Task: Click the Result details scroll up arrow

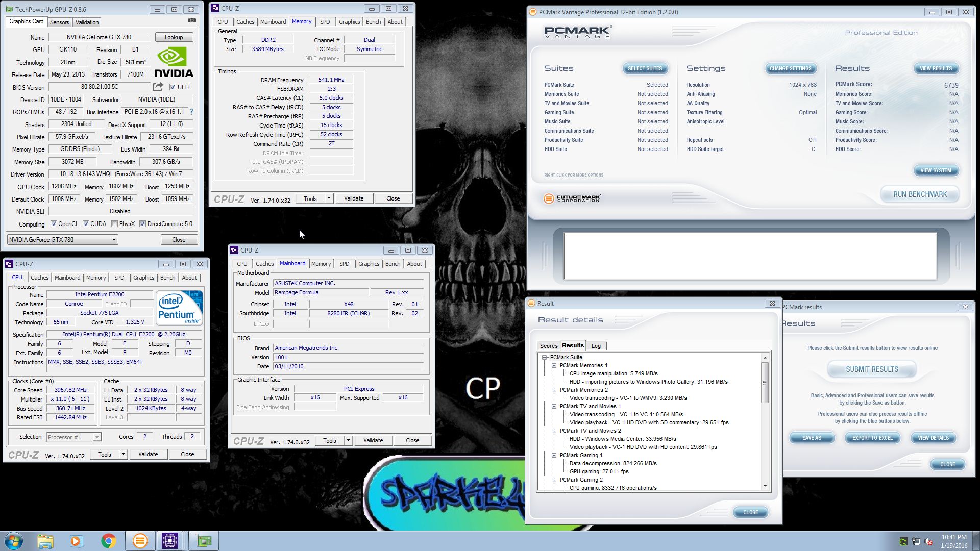Action: (765, 357)
